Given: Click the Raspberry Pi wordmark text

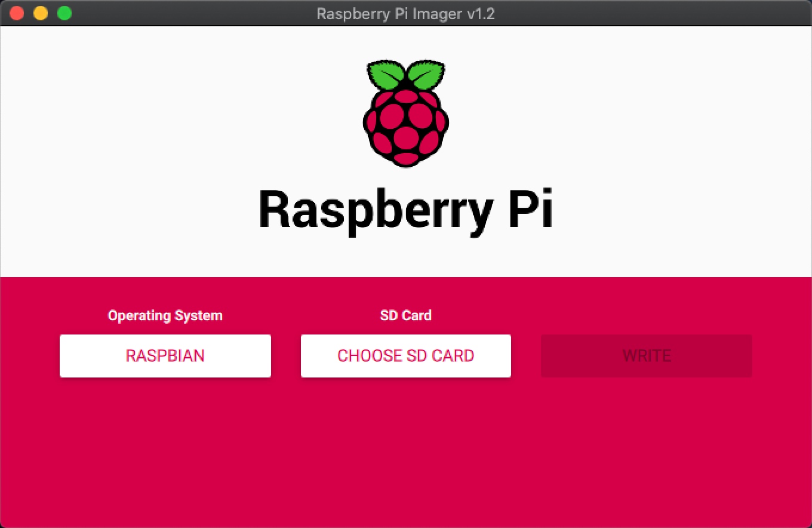Looking at the screenshot, I should 406,208.
